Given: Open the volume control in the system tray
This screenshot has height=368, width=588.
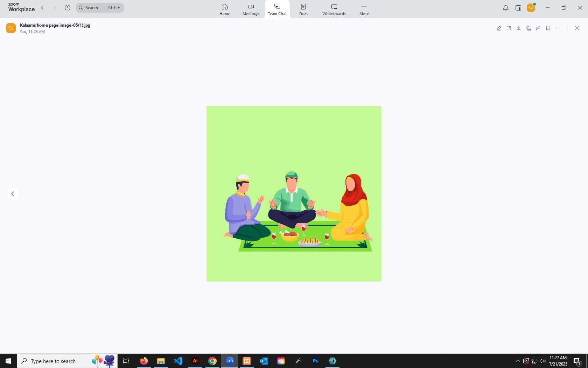Looking at the screenshot, I should point(542,361).
